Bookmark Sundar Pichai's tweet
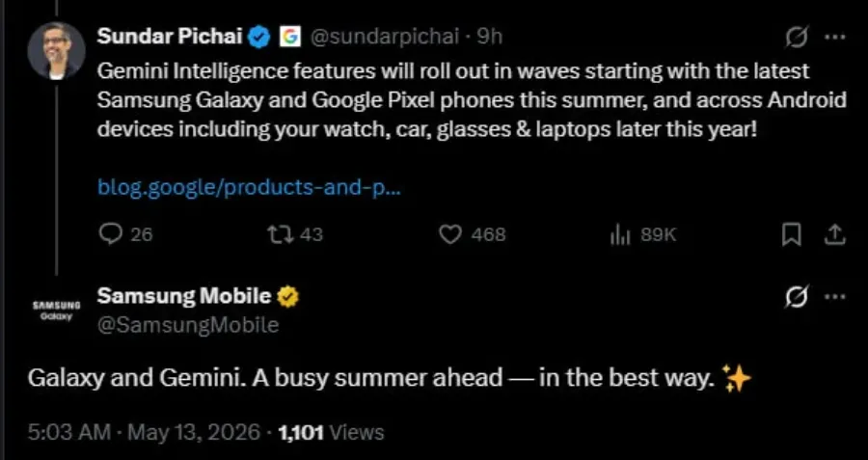868x460 pixels. point(792,235)
